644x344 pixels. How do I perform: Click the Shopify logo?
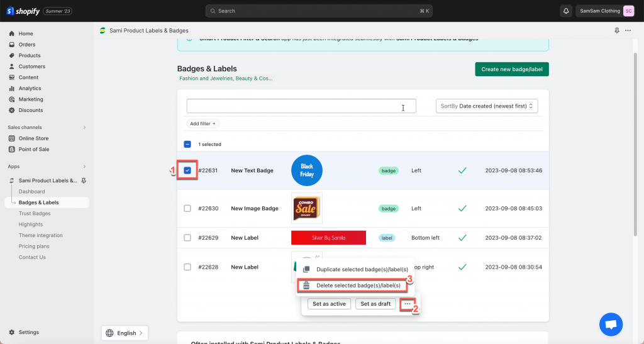click(23, 11)
